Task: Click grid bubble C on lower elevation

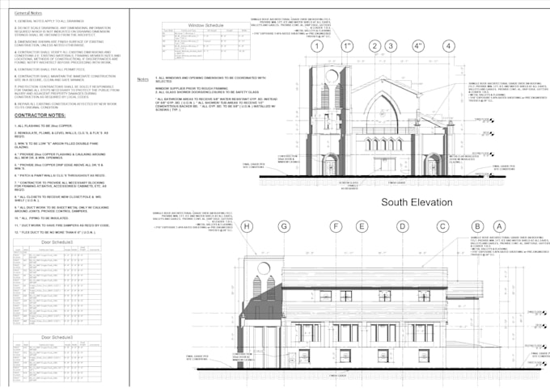Action: (442, 226)
